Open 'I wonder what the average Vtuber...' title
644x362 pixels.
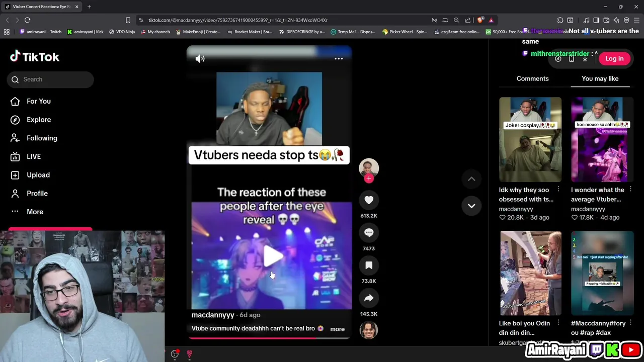pyautogui.click(x=598, y=195)
